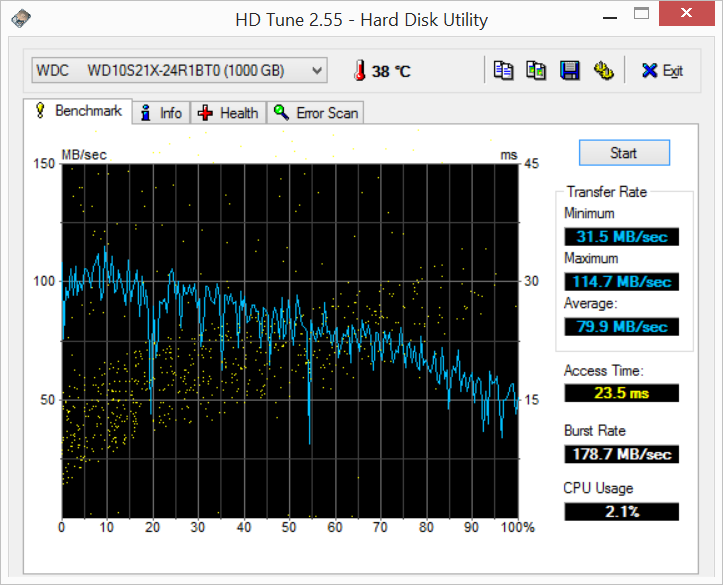This screenshot has width=723, height=585.
Task: Click the Transfer Rate group label
Action: tap(607, 192)
